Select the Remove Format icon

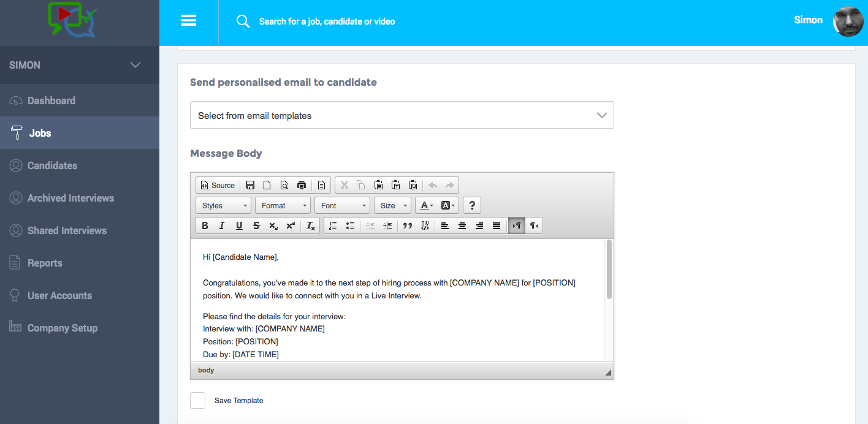click(310, 225)
